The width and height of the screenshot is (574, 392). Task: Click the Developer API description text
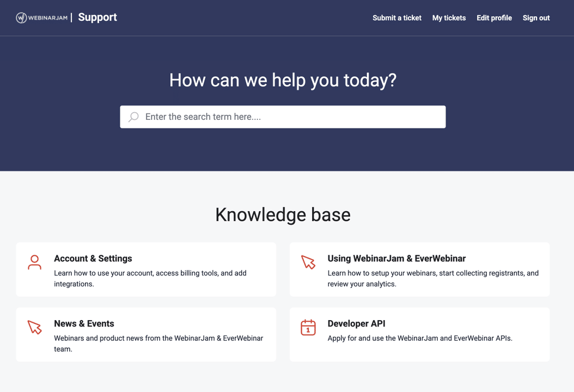(419, 338)
